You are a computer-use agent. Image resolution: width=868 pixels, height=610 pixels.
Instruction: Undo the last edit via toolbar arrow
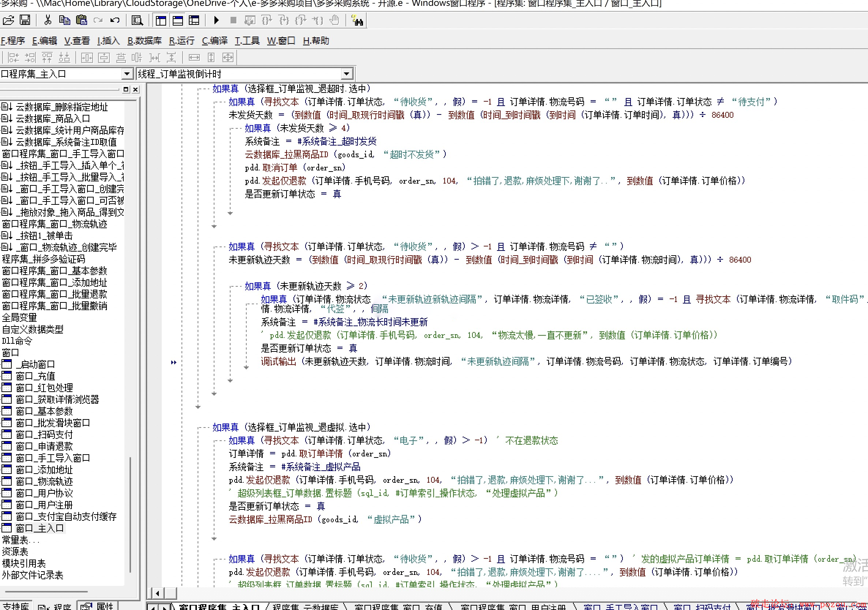pyautogui.click(x=115, y=20)
